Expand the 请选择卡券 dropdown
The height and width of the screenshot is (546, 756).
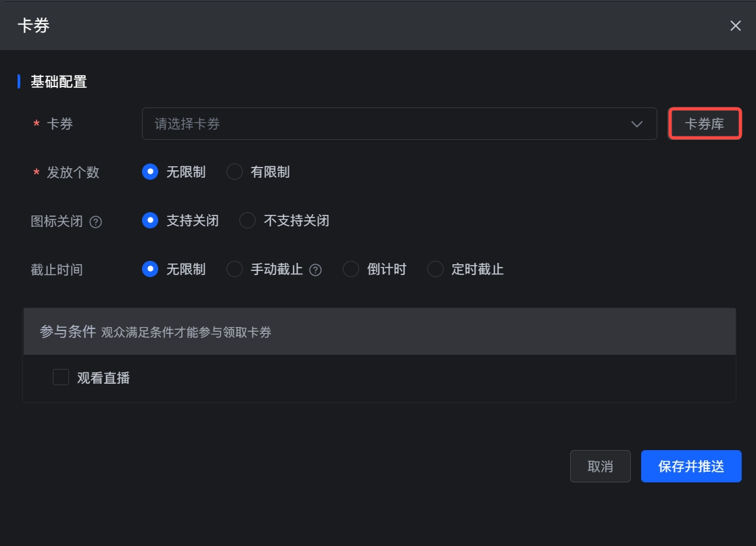[x=385, y=124]
